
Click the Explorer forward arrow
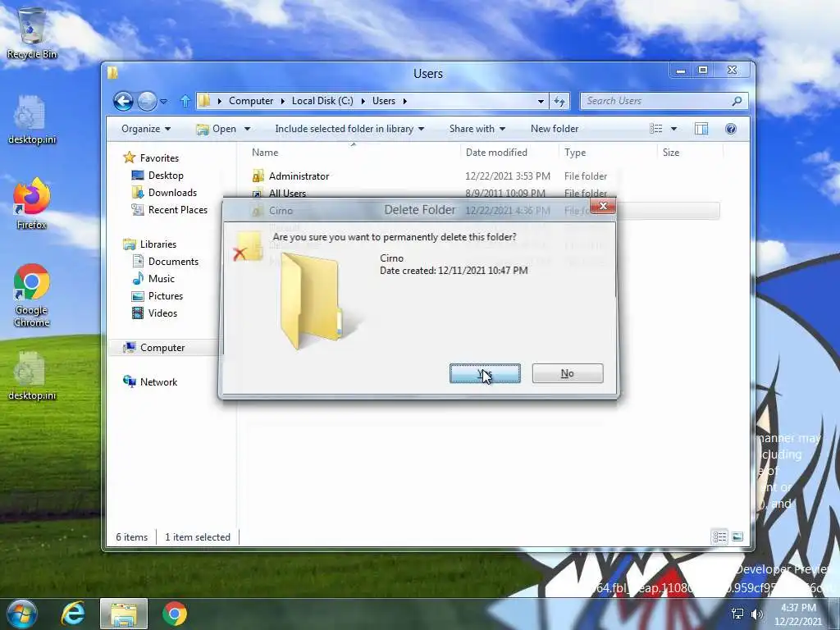[x=147, y=101]
